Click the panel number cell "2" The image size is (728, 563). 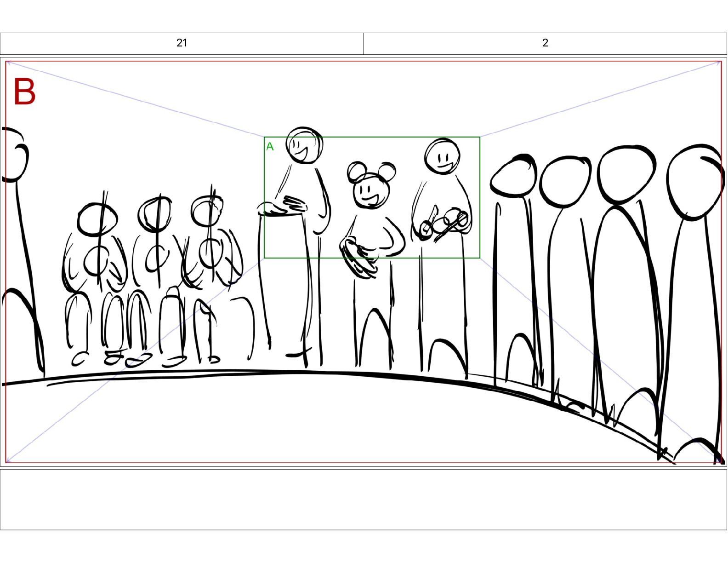pos(545,43)
